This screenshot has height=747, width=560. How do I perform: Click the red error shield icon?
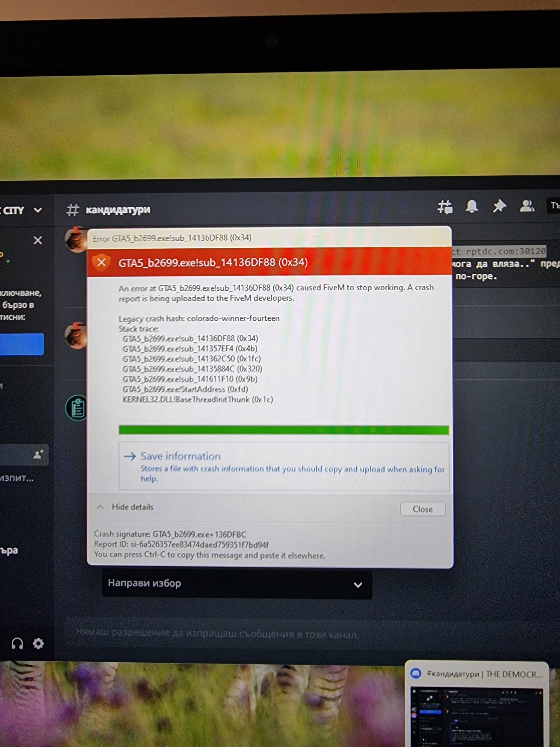101,262
